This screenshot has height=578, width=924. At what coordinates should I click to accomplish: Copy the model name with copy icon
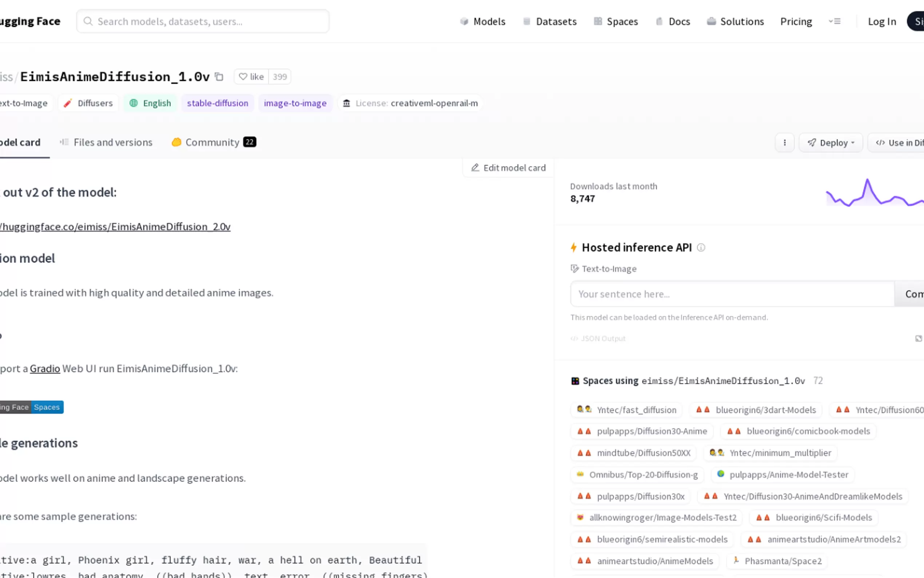pyautogui.click(x=219, y=77)
